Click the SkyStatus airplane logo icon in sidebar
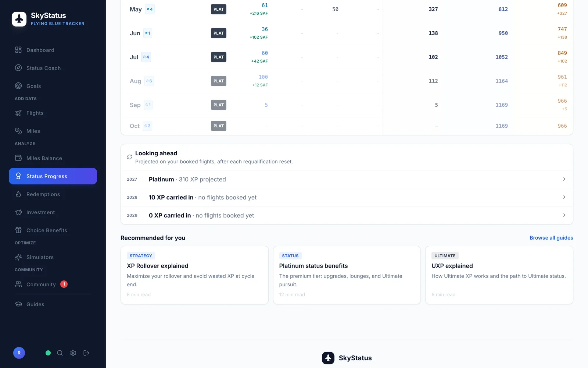The height and width of the screenshot is (368, 588). pos(19,19)
